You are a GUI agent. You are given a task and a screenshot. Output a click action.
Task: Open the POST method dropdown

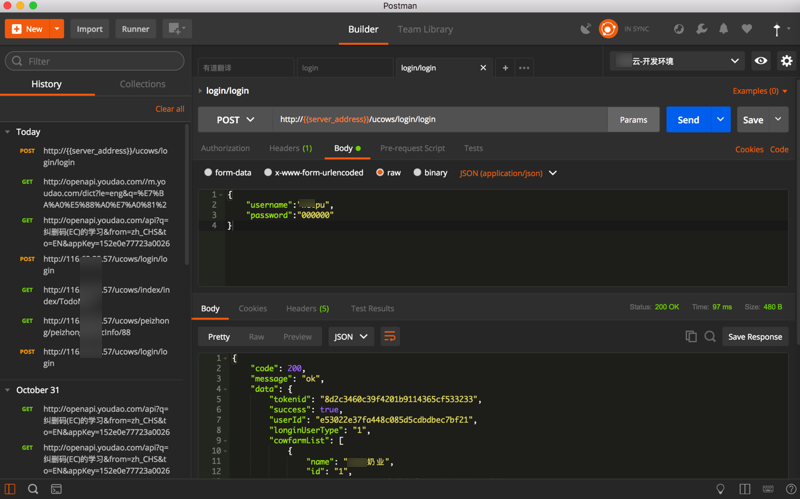tap(235, 119)
